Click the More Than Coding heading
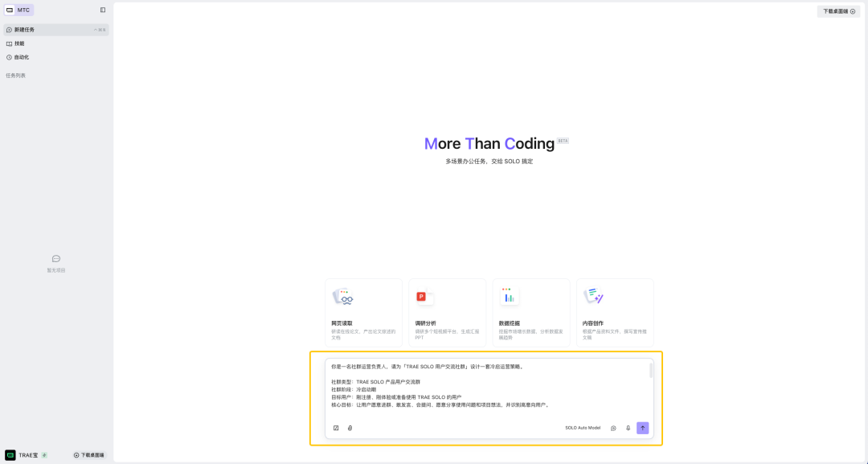 [489, 143]
